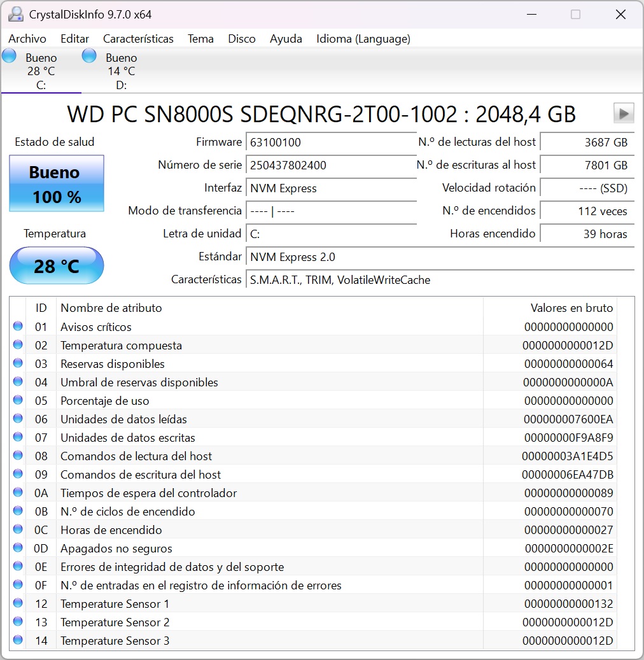Click status orb beside Temperature Sensor 3

point(18,640)
